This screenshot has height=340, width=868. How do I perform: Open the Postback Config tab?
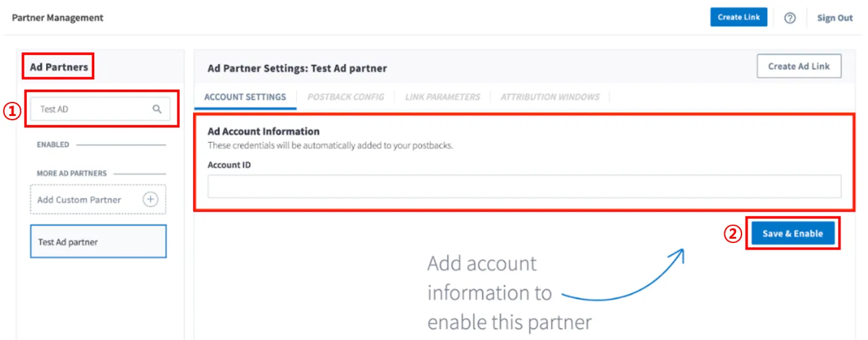pyautogui.click(x=346, y=96)
